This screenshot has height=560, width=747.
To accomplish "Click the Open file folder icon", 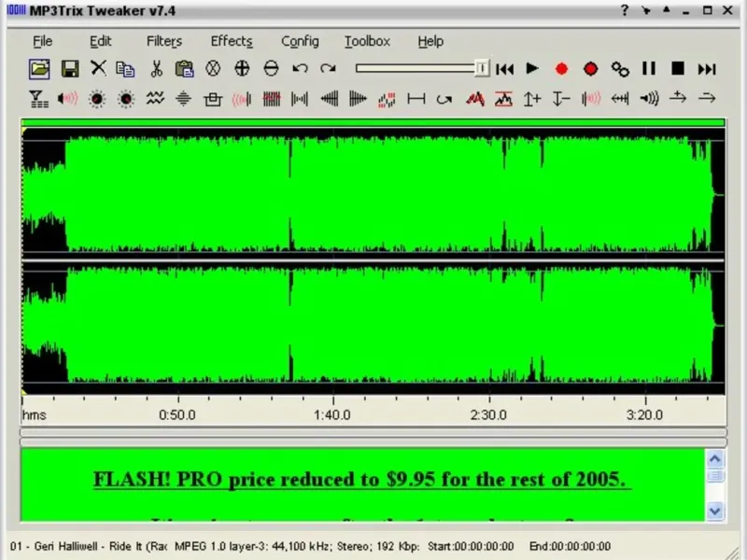I will coord(39,68).
